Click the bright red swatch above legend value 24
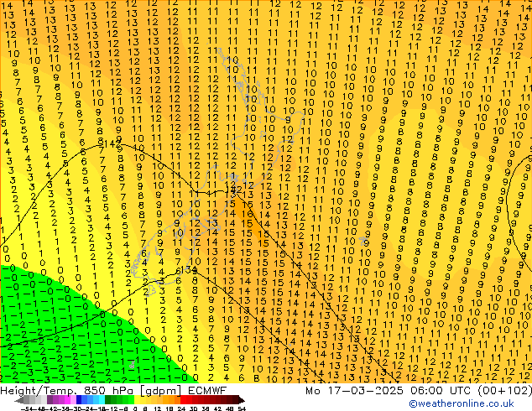Screen dimensions: 532x411 pos(183,400)
